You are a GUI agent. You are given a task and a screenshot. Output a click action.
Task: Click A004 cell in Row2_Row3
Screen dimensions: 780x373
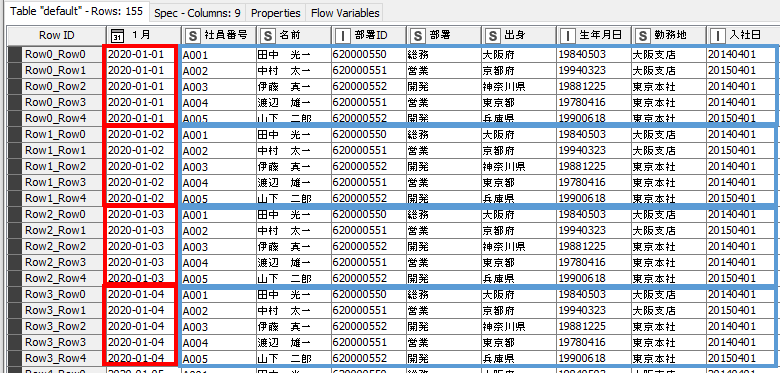click(x=218, y=263)
